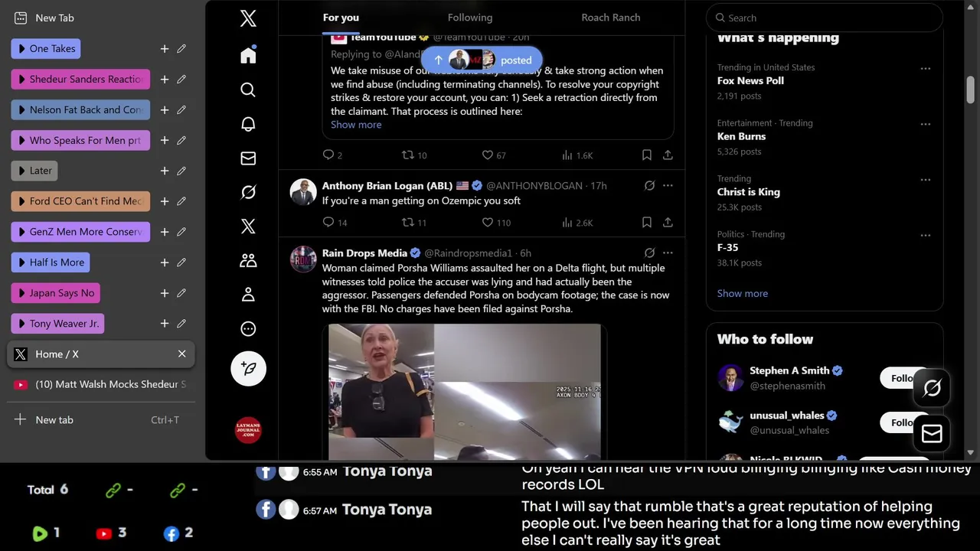Close the Home / X tab

click(x=182, y=354)
